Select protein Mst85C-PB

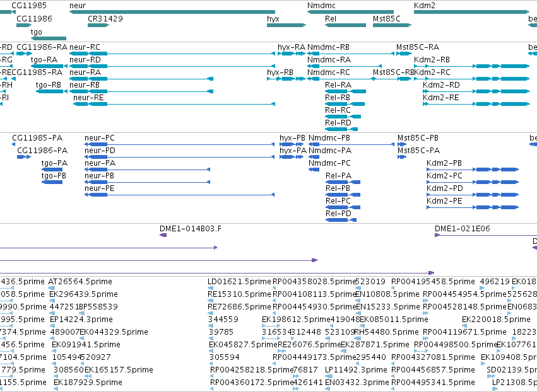pyautogui.click(x=418, y=138)
